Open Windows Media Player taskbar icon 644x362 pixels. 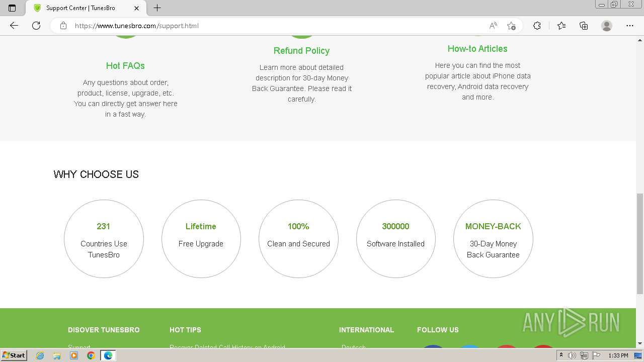74,355
